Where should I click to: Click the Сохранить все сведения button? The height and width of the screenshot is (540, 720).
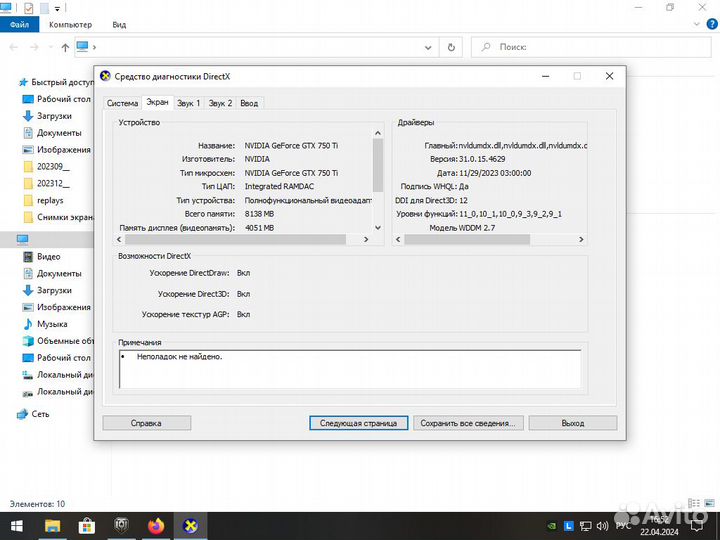[x=467, y=423]
